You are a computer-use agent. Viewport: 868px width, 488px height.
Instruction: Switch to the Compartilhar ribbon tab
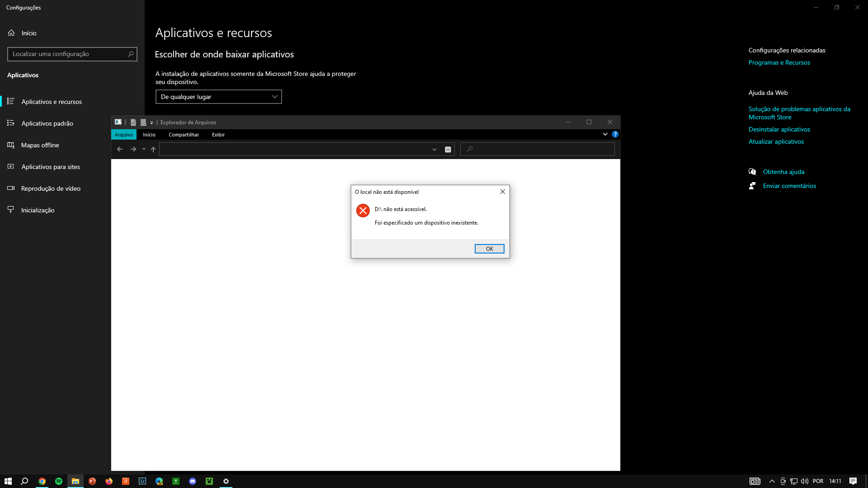[x=184, y=135]
